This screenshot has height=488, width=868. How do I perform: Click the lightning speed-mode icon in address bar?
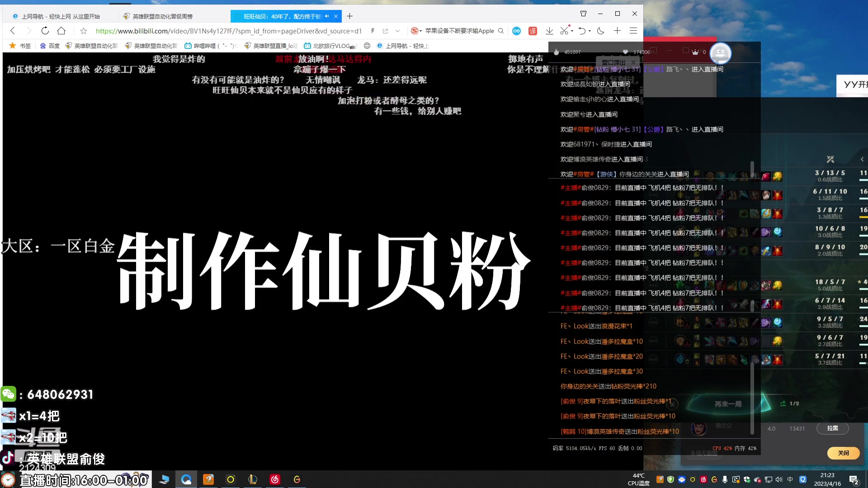(373, 31)
